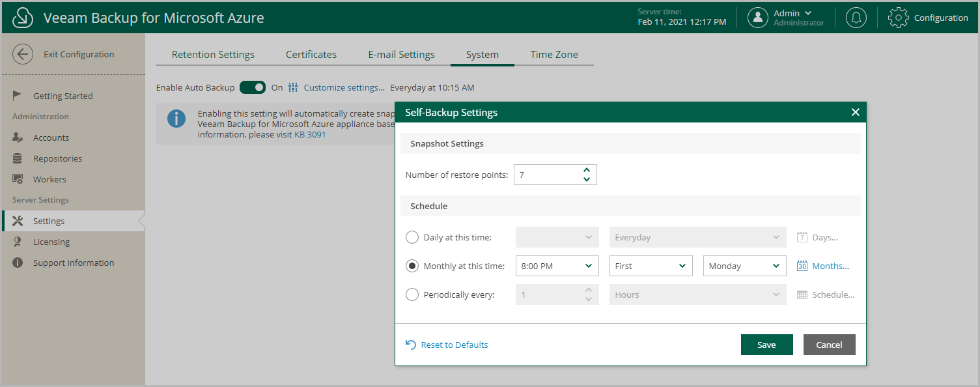
Task: Click the Cancel button
Action: click(x=830, y=345)
